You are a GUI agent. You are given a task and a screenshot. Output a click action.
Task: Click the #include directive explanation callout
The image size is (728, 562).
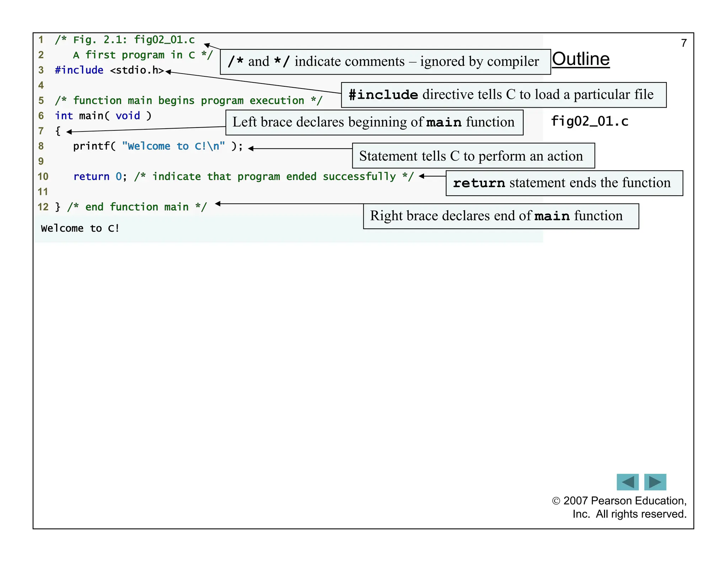pyautogui.click(x=503, y=95)
